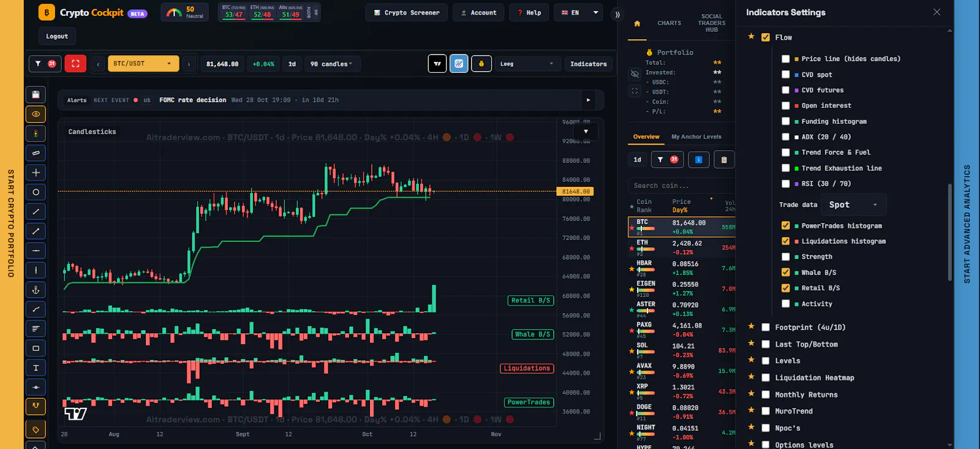This screenshot has width=980, height=449.
Task: Open the BTC/USDT pair dropdown
Action: [143, 64]
